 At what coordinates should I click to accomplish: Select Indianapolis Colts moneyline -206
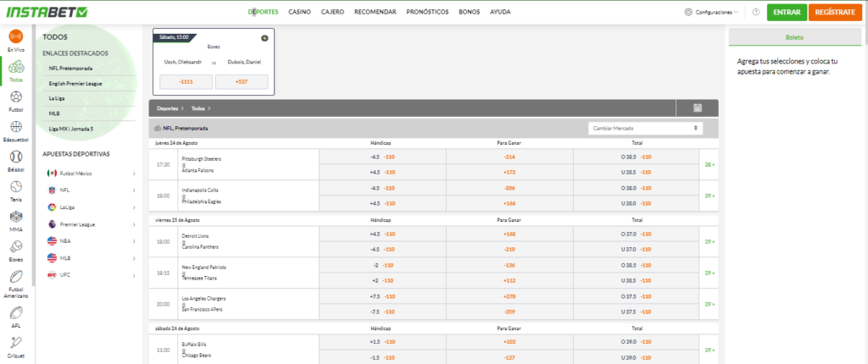[509, 188]
